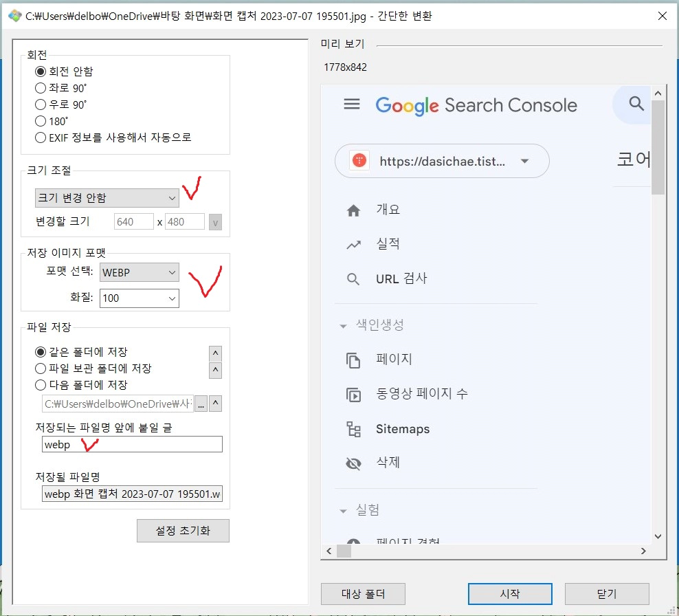Click the Tistory site favicon in the property selector
The width and height of the screenshot is (679, 616).
click(x=357, y=160)
